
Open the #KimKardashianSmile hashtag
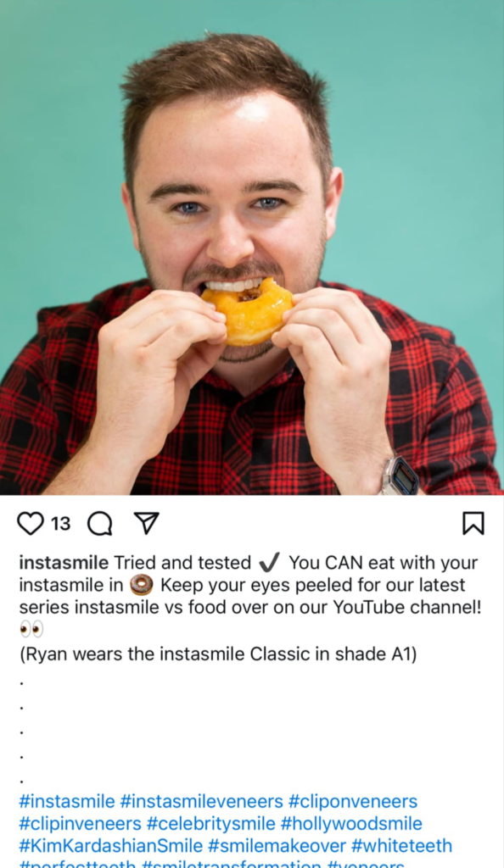(111, 846)
